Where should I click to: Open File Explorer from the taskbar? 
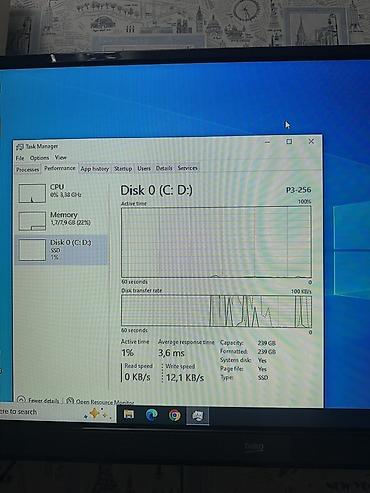[x=129, y=414]
